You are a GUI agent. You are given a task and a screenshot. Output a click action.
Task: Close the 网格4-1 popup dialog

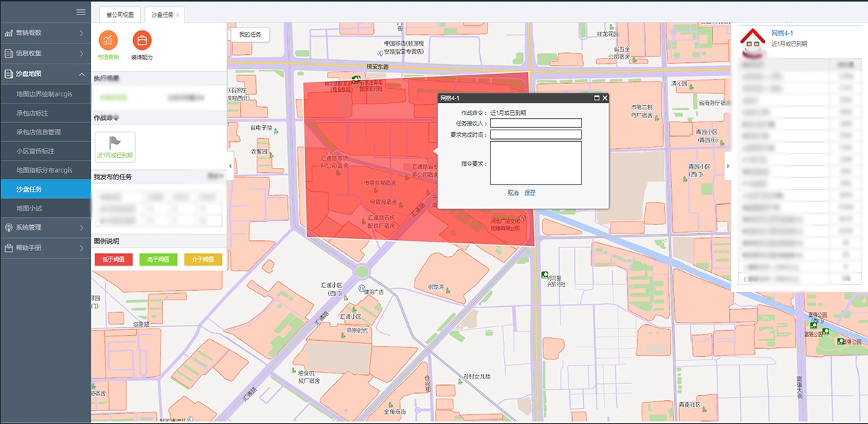pos(605,98)
